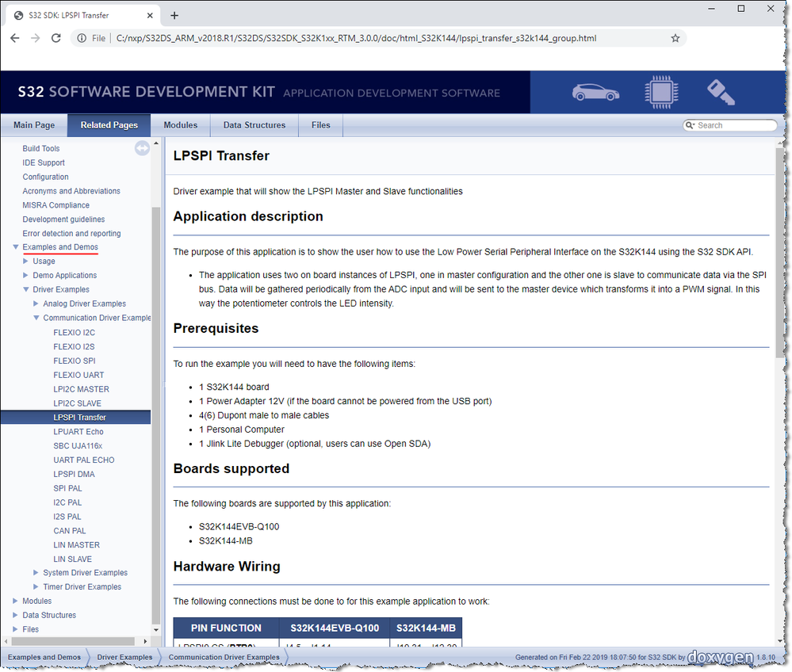The width and height of the screenshot is (792, 672).
Task: Open the CAN PAL example
Action: point(70,531)
